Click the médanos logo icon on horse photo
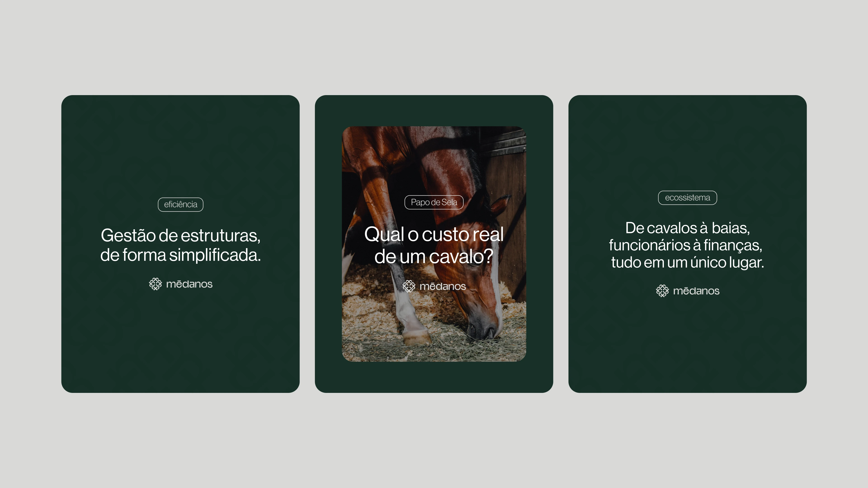The width and height of the screenshot is (868, 488). click(409, 286)
